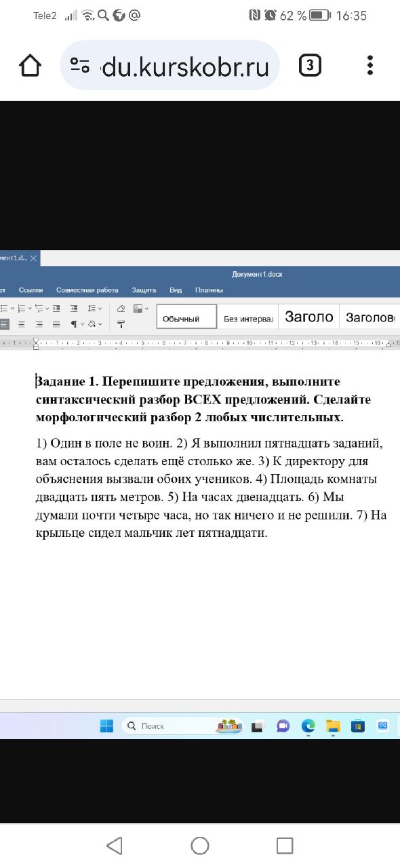This screenshot has height=868, width=400.
Task: Align paragraph text to the right
Action: (x=39, y=324)
